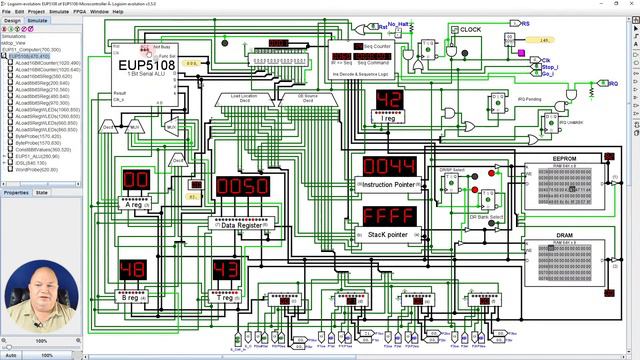
Task: Expand the JDSL tree node
Action: point(4,162)
